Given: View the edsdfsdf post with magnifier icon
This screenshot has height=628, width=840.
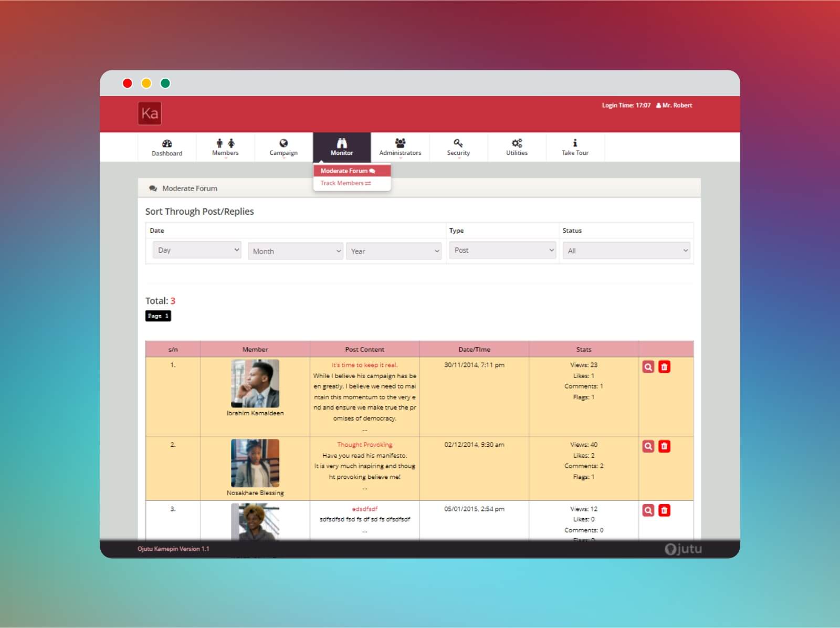Looking at the screenshot, I should (648, 510).
